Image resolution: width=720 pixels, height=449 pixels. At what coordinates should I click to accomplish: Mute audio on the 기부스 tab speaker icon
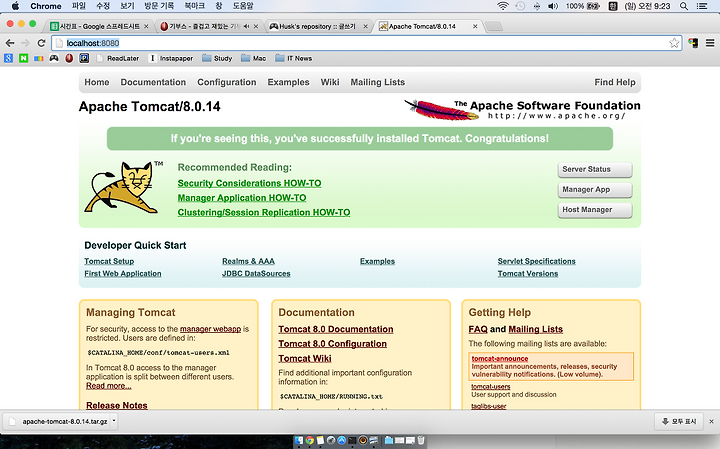247,27
